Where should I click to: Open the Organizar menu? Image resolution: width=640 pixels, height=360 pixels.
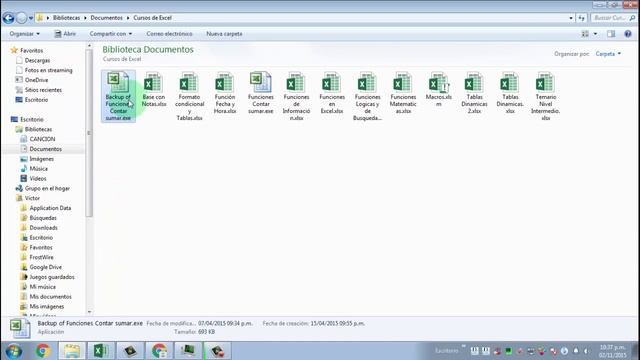[x=24, y=34]
